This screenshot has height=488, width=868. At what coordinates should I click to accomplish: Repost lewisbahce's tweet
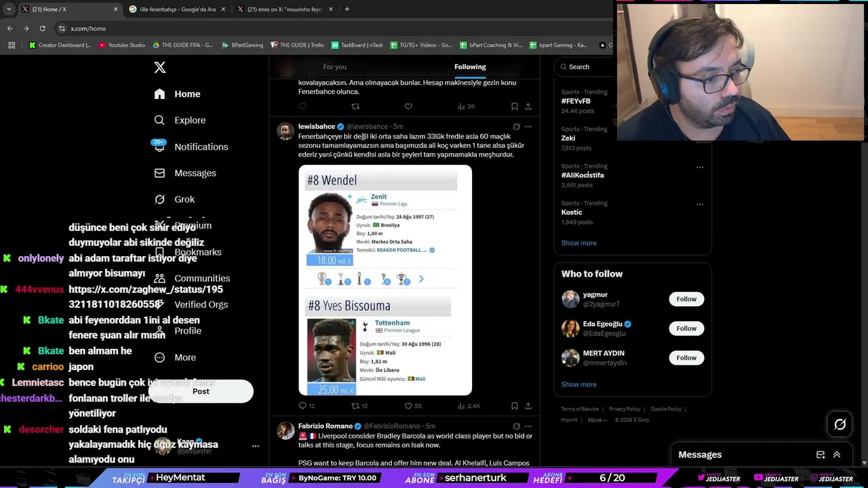pyautogui.click(x=355, y=406)
